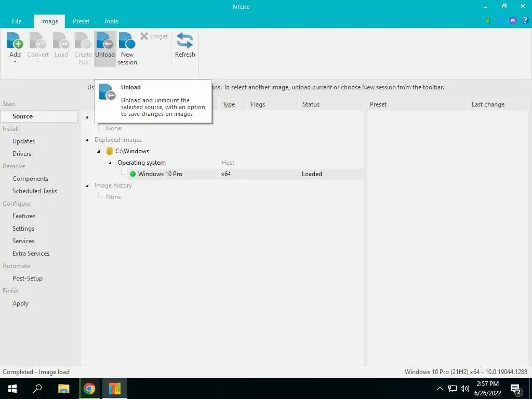The height and width of the screenshot is (399, 532).
Task: Open the Convert dropdown arrow
Action: coord(37,62)
